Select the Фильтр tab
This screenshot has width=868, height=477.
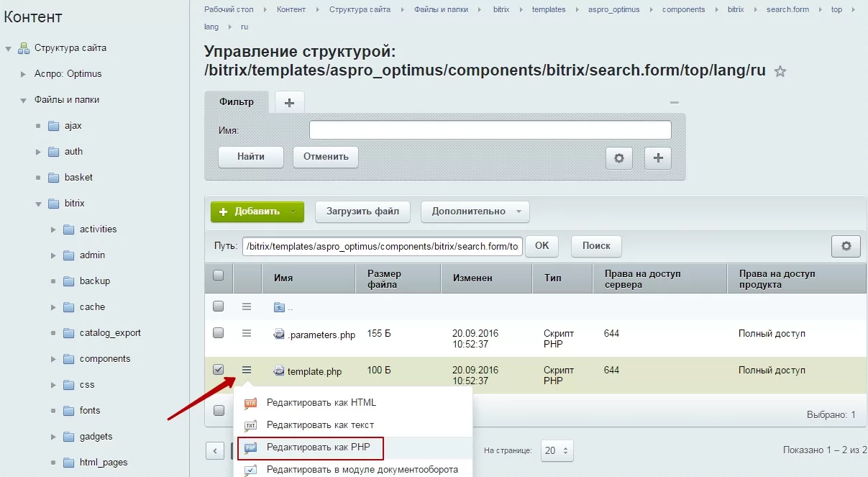click(237, 102)
